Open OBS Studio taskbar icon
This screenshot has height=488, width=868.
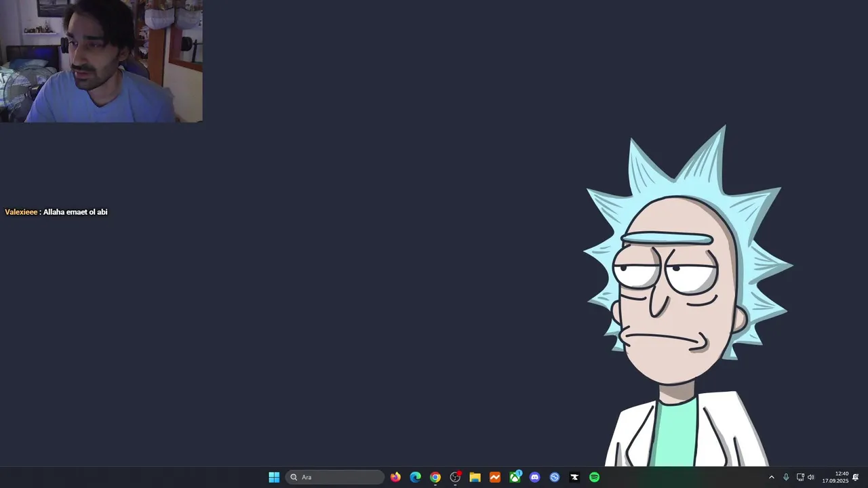click(x=455, y=477)
